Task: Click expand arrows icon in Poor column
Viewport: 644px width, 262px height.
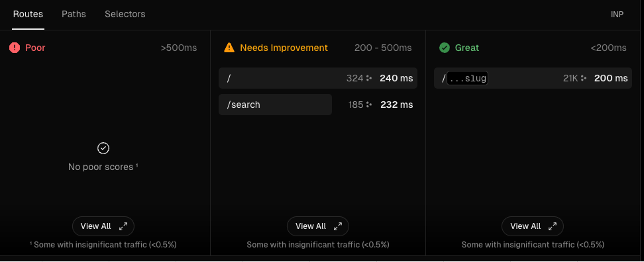Action: (123, 226)
